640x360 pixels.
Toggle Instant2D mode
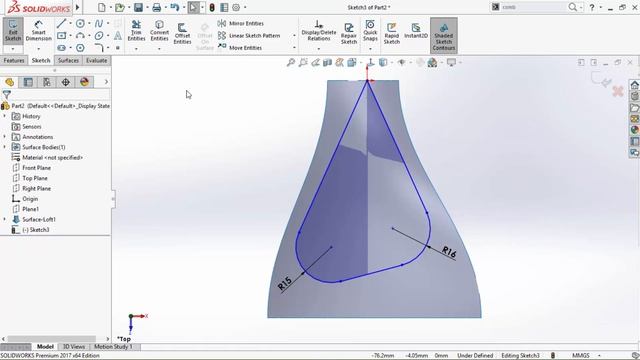pos(416,31)
